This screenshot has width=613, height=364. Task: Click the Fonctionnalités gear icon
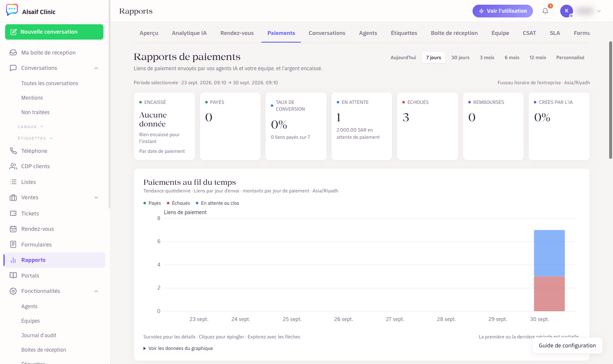pos(13,291)
